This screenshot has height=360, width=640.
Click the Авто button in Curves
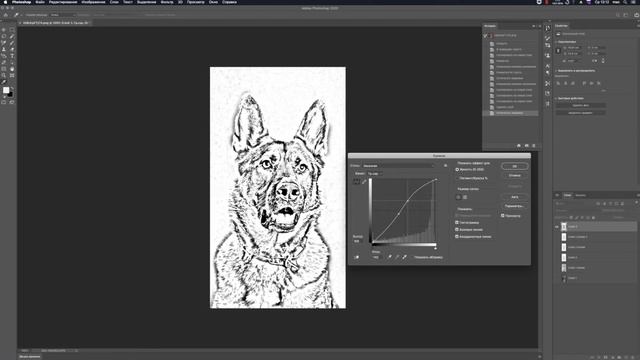pos(515,197)
